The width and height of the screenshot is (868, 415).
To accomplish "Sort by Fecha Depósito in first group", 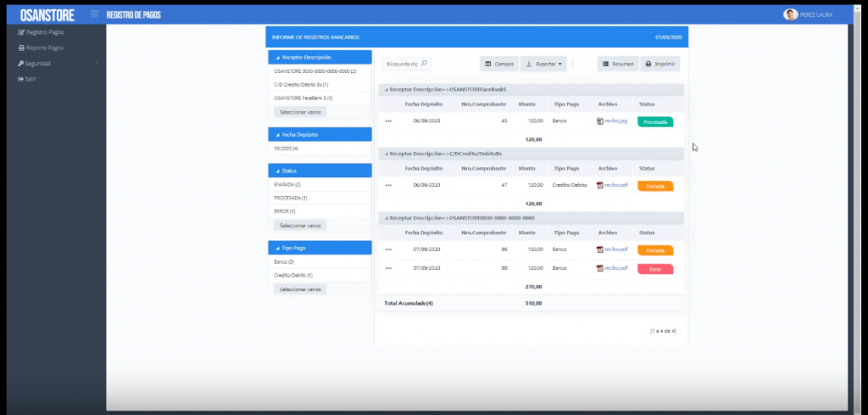I will (x=424, y=104).
